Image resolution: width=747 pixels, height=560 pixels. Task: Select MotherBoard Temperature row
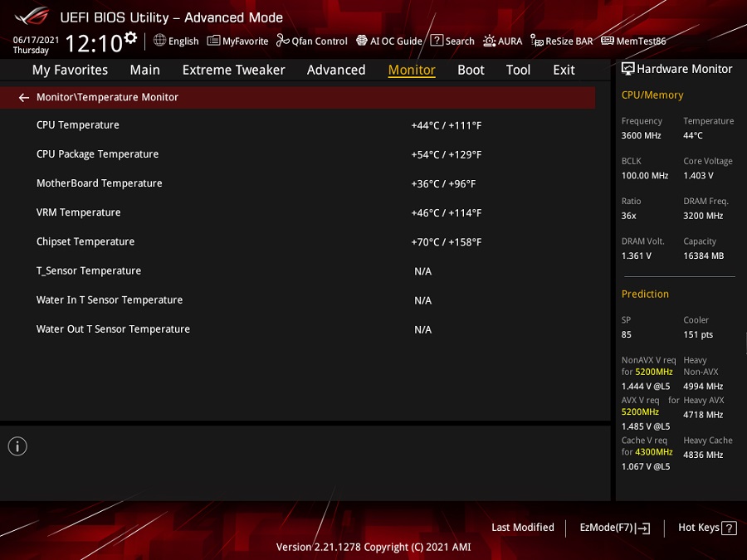[297, 183]
